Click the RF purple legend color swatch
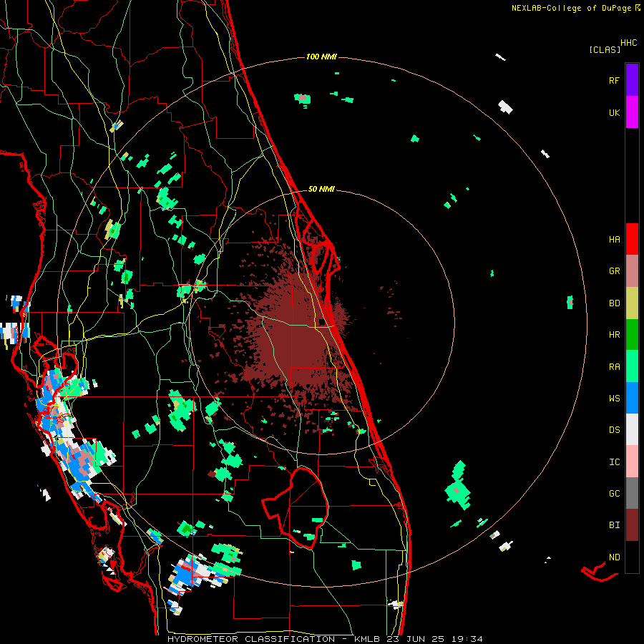This screenshot has width=644, height=644. tap(632, 80)
